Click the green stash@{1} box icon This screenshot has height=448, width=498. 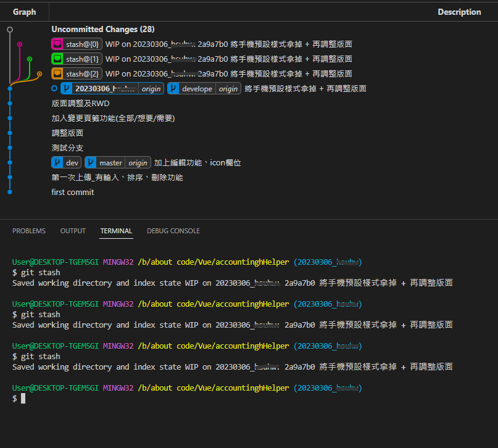57,59
